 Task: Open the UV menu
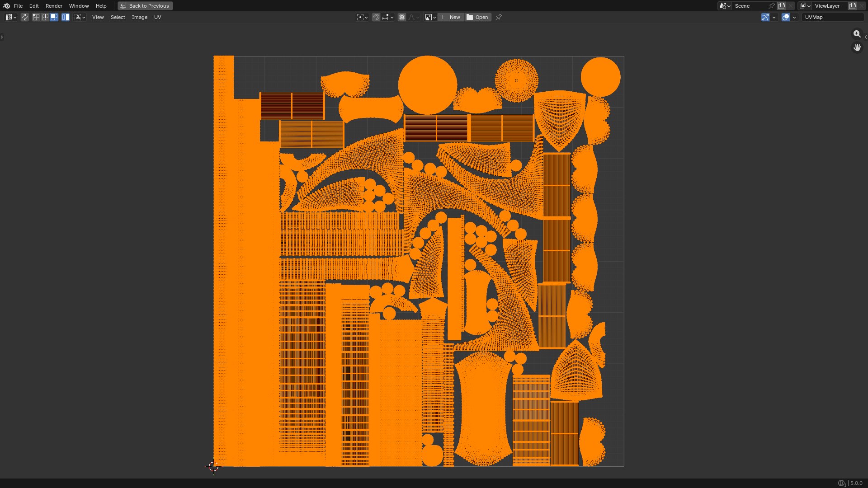[x=157, y=17]
